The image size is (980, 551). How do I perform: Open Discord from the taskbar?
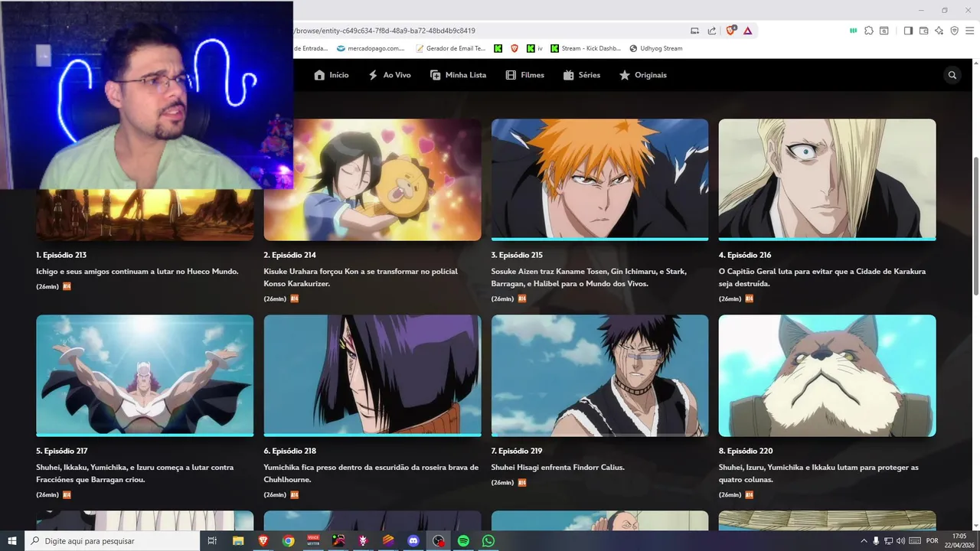click(x=413, y=541)
